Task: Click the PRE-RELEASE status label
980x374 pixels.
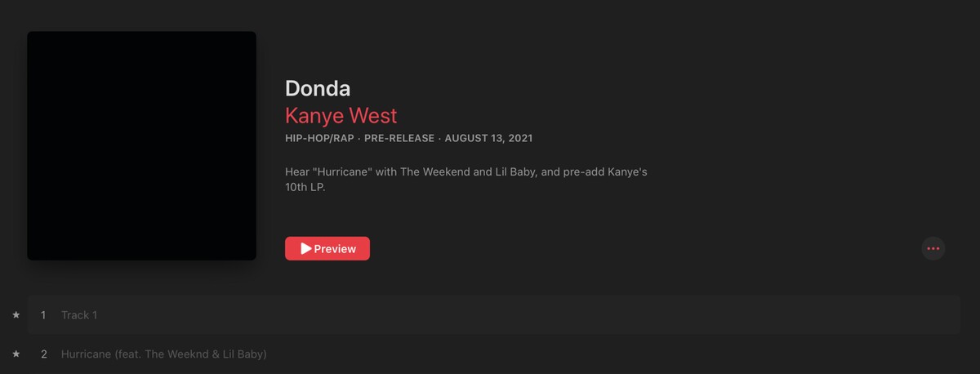Action: tap(399, 138)
